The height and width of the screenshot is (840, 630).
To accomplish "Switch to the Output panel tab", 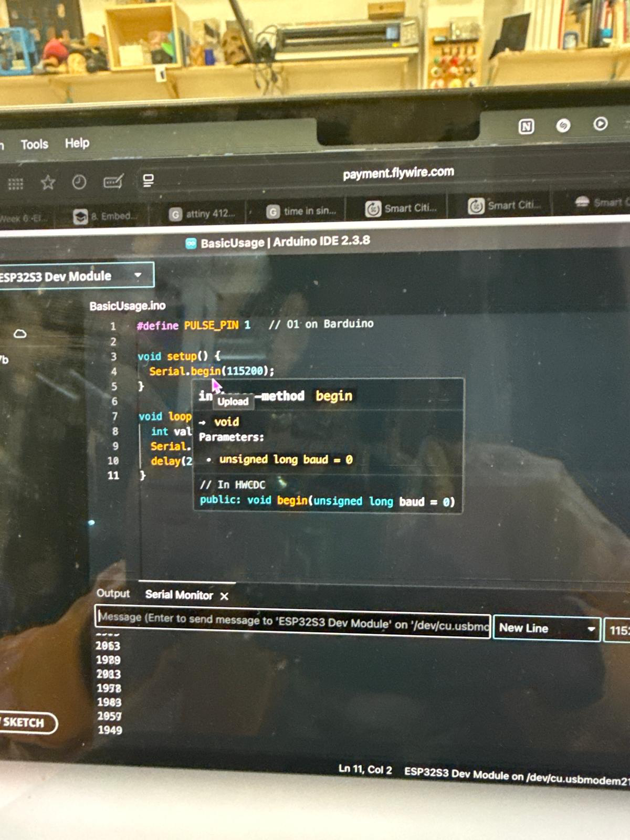I will click(113, 593).
